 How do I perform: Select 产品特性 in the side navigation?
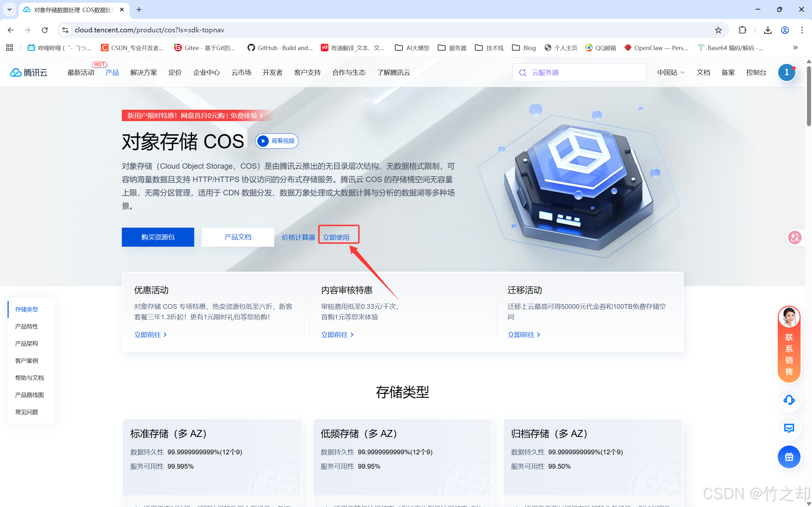tap(27, 326)
